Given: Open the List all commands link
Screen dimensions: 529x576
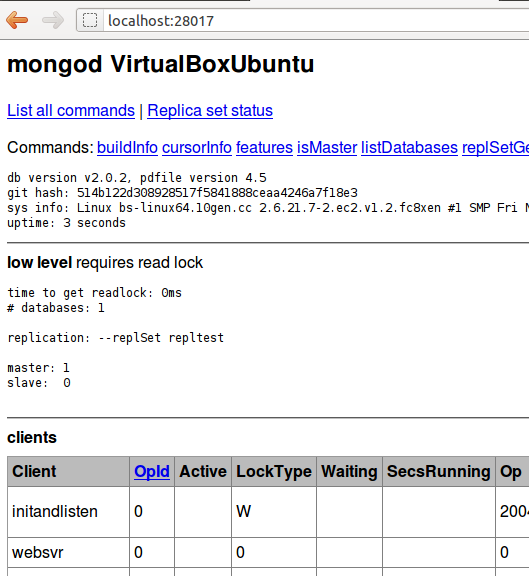Looking at the screenshot, I should pyautogui.click(x=71, y=111).
